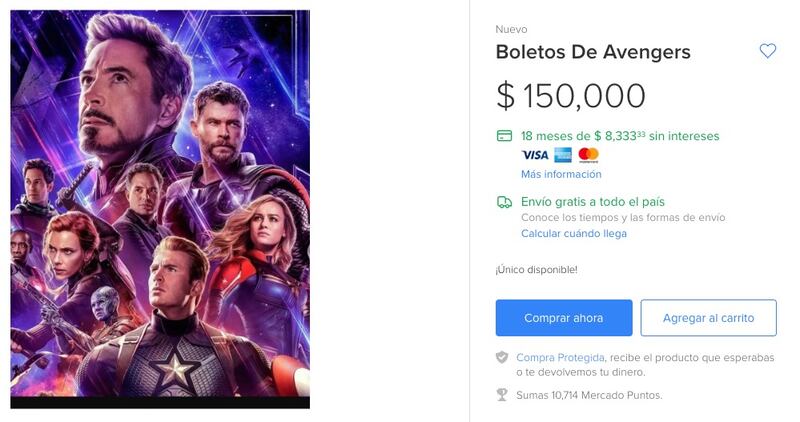This screenshot has height=422, width=800.
Task: Click the ¡Único disponible! stock label
Action: (x=536, y=270)
